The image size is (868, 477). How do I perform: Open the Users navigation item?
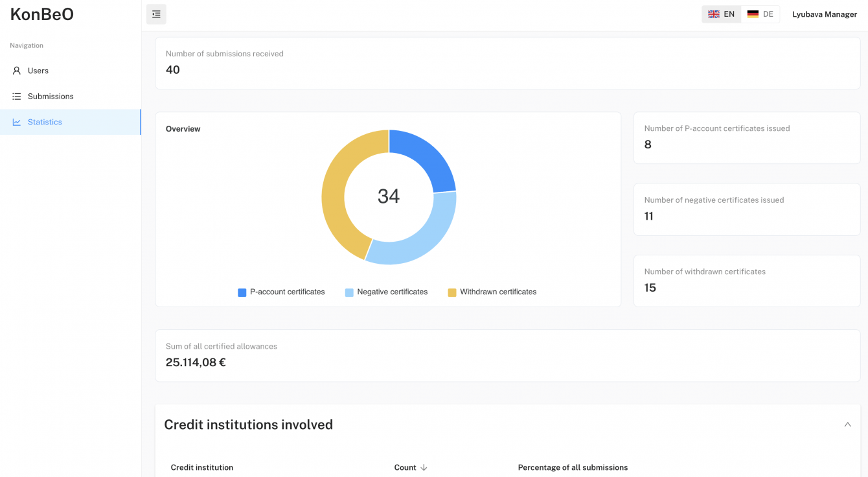tap(38, 71)
